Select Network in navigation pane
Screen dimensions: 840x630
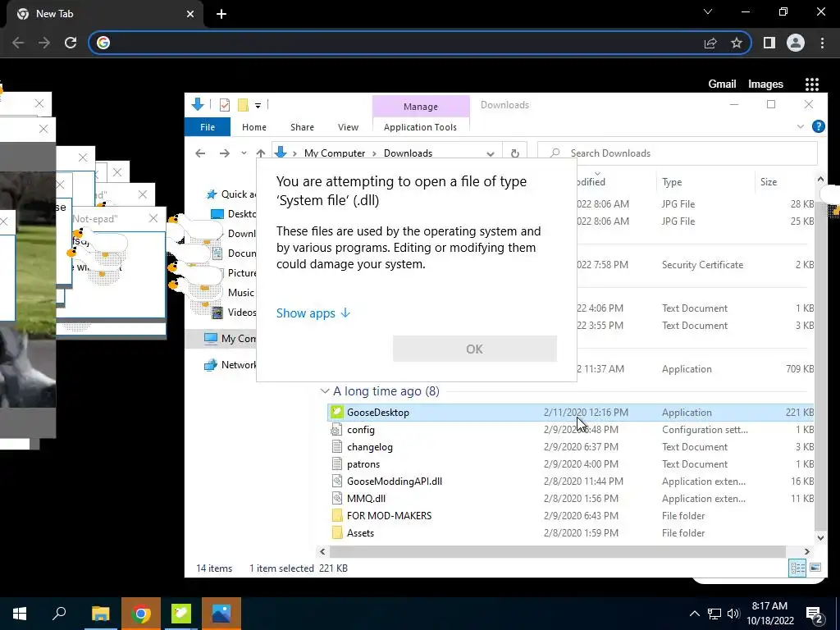(231, 365)
